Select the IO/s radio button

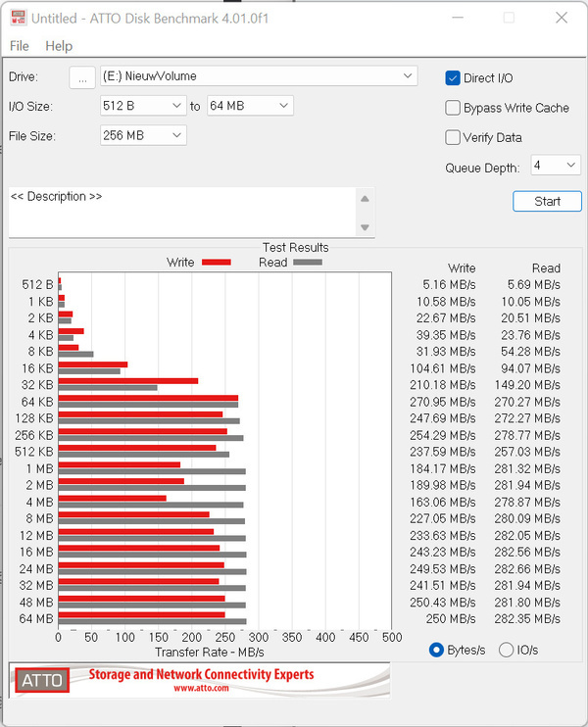[506, 650]
